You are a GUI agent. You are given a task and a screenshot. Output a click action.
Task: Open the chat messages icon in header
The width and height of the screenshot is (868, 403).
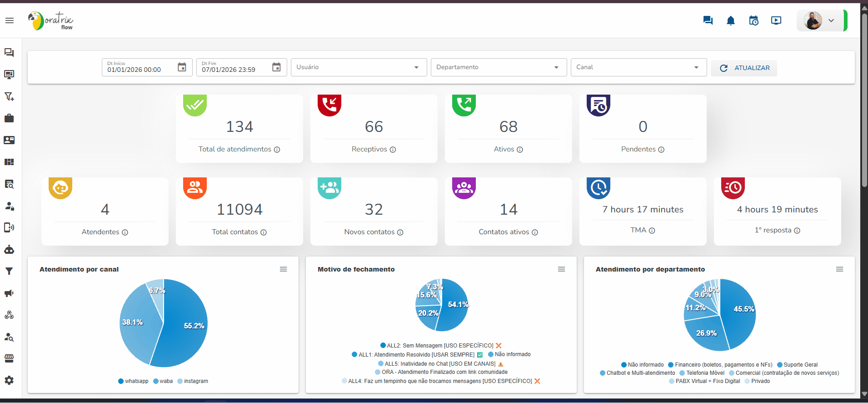point(708,20)
